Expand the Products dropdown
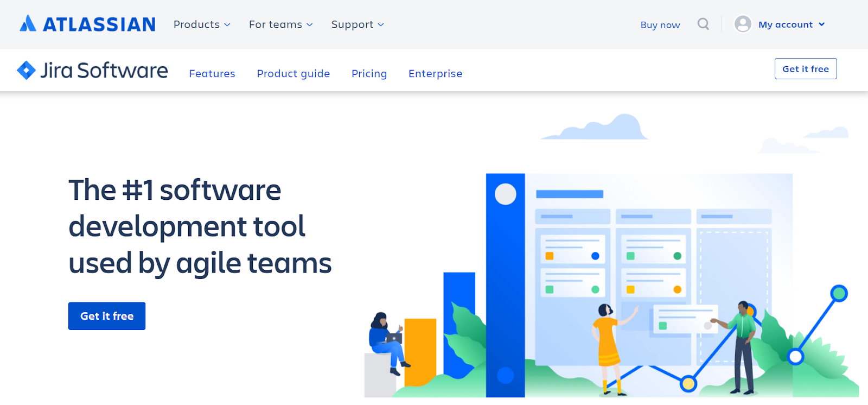Image resolution: width=868 pixels, height=405 pixels. coord(202,24)
